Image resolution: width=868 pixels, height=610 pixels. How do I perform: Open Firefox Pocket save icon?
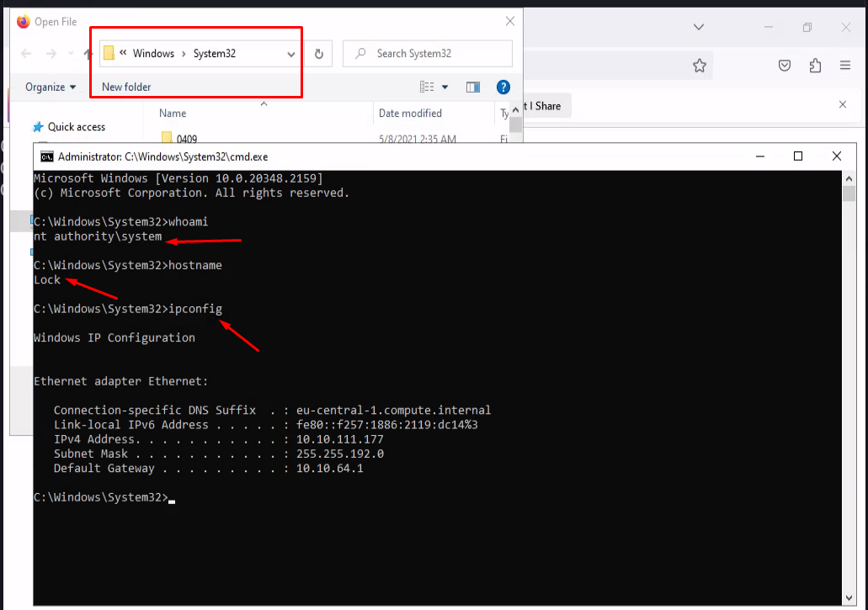coord(785,66)
